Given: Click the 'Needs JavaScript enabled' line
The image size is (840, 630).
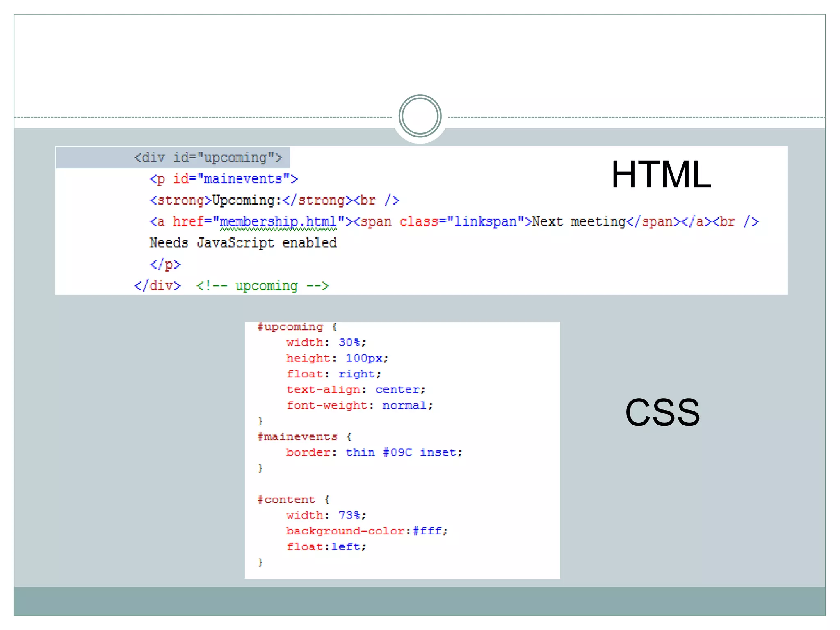Looking at the screenshot, I should [x=243, y=243].
